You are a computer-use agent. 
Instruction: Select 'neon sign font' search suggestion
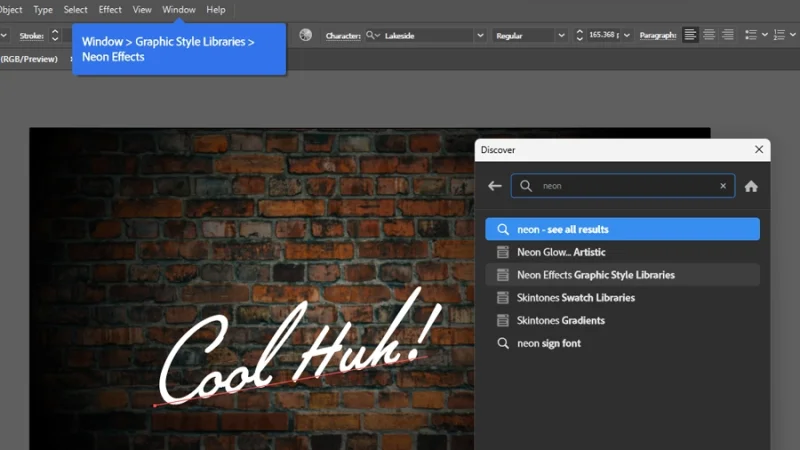(622, 343)
